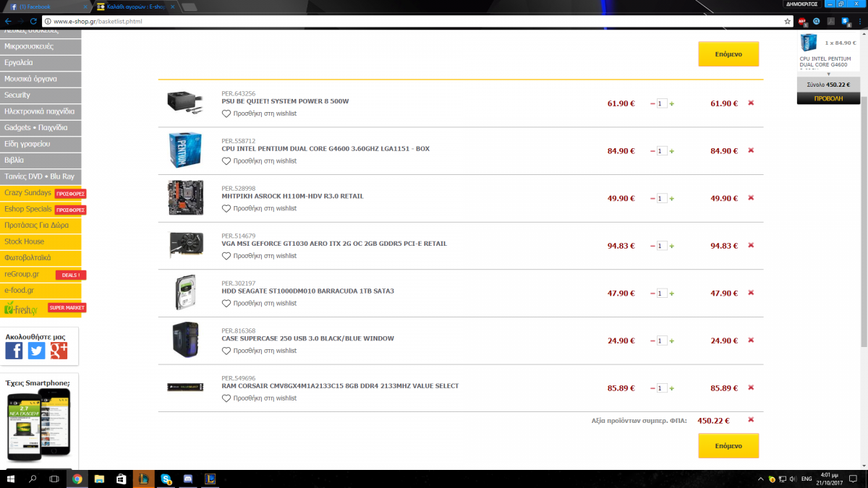Screen dimensions: 868x488
Task: Add MSI GT1030 to wishlist heart
Action: tap(226, 255)
